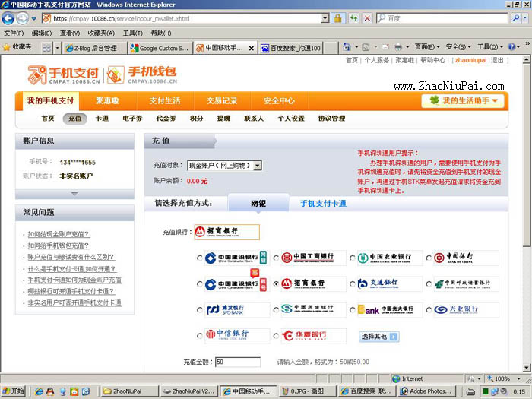
Task: Switch to the 聚惠啦 navigation tab
Action: pos(107,101)
